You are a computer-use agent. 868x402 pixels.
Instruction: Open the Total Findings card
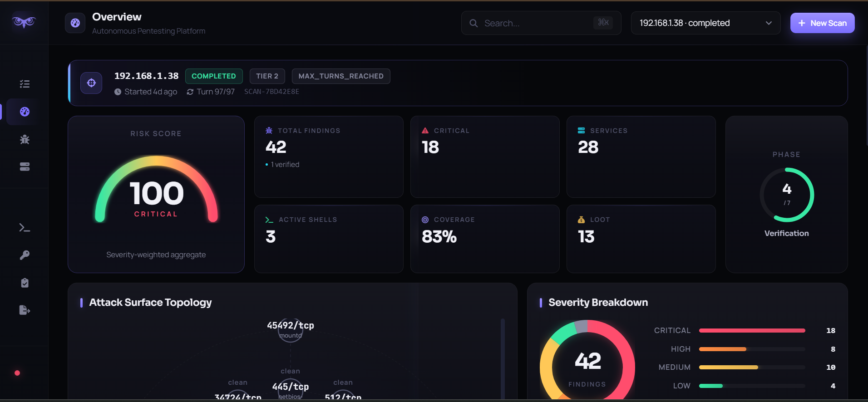(329, 157)
